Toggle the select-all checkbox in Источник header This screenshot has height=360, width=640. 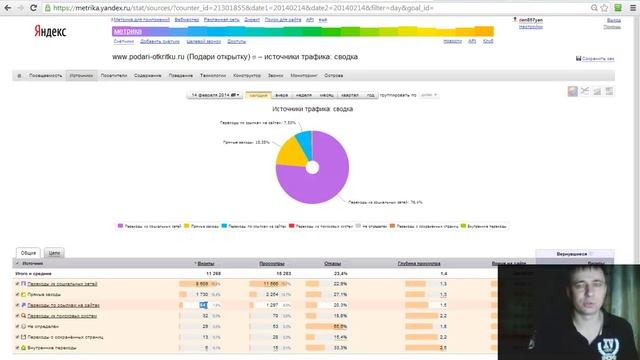(17, 263)
